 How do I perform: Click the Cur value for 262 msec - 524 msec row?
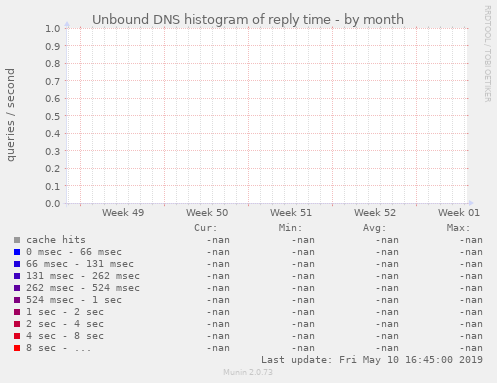(218, 288)
